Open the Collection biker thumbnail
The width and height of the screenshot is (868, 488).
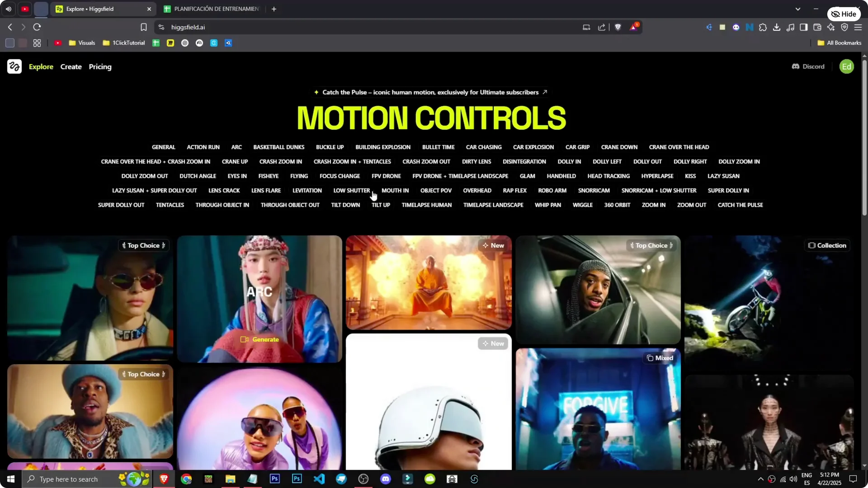pyautogui.click(x=769, y=303)
